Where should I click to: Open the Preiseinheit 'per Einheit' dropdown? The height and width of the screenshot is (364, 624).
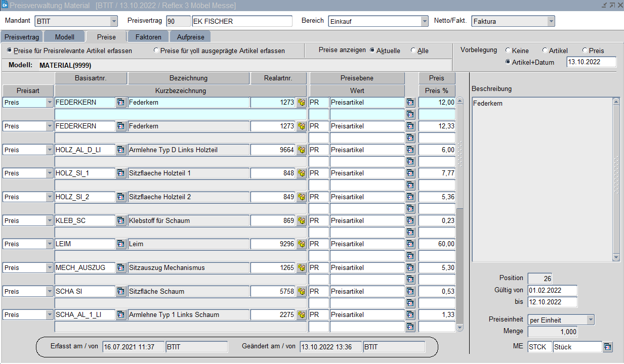tap(590, 320)
